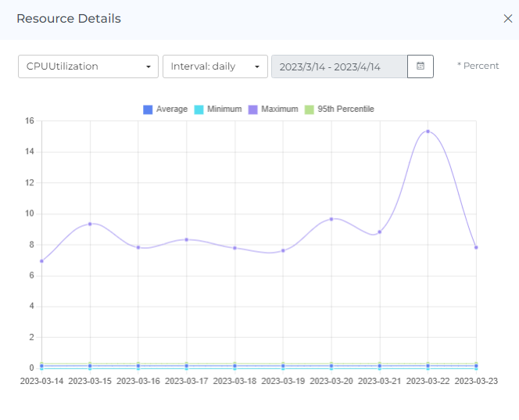The height and width of the screenshot is (420, 519).
Task: Click the Maximum data point on 2023-03-20
Action: pos(331,219)
